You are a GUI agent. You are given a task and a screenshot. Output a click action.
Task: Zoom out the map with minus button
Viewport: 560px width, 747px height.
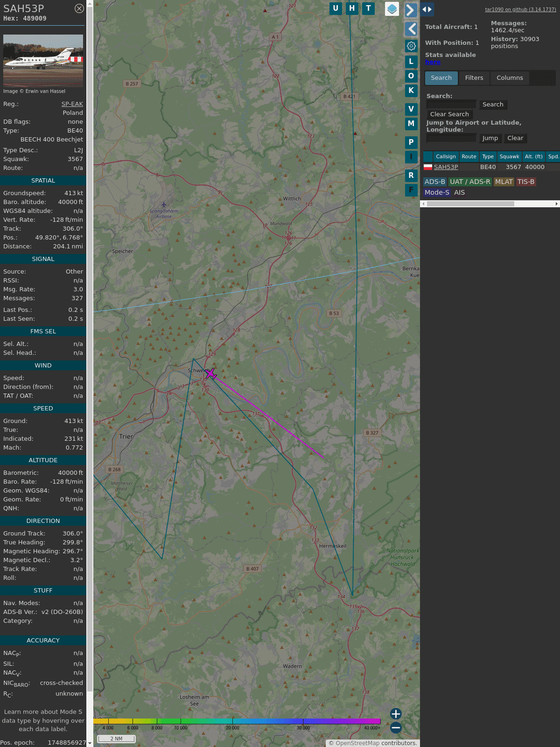tap(396, 728)
